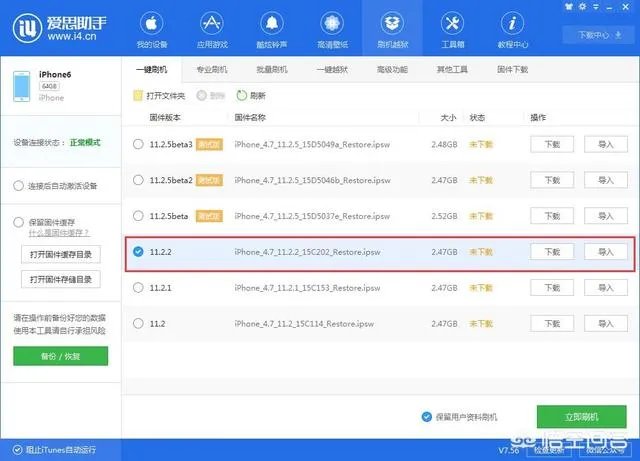Switch to 高级功能 tab
The height and width of the screenshot is (461, 640).
pos(392,70)
